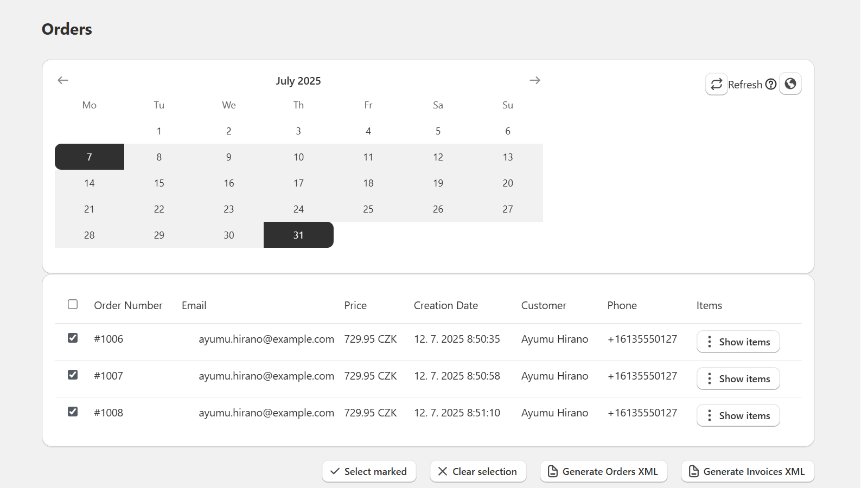Choose July 1 in the calendar
The width and height of the screenshot is (868, 488).
point(159,131)
